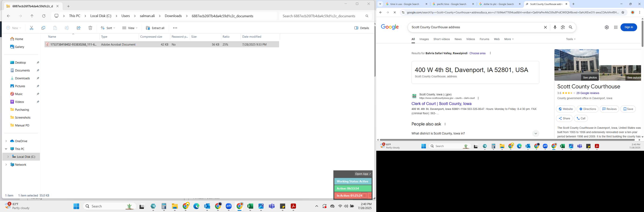The image size is (644, 212).
Task: Switch to the Short videos results tab
Action: (x=442, y=39)
